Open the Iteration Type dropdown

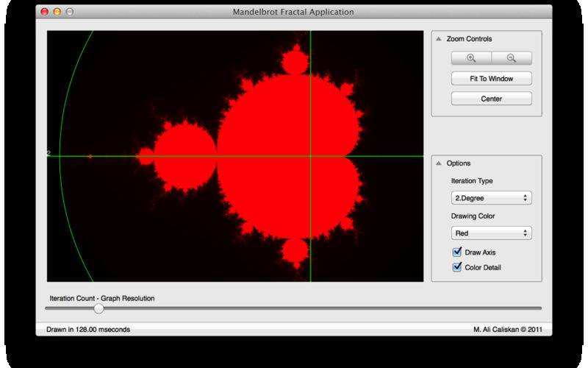tap(491, 198)
